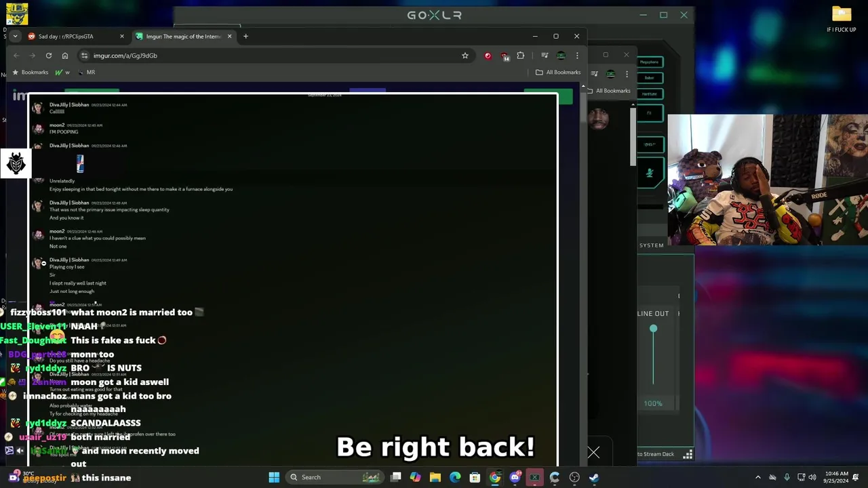Open the Chrome profile avatar
The height and width of the screenshot is (488, 868).
click(561, 56)
